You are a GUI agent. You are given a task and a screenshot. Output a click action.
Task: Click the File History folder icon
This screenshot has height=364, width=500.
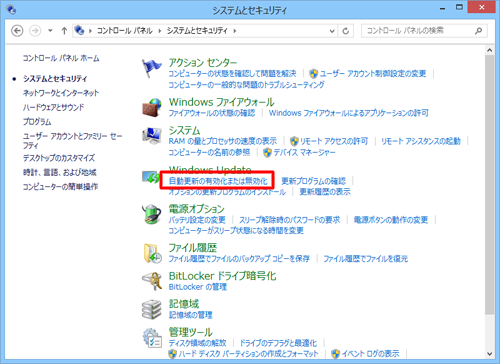pos(152,253)
